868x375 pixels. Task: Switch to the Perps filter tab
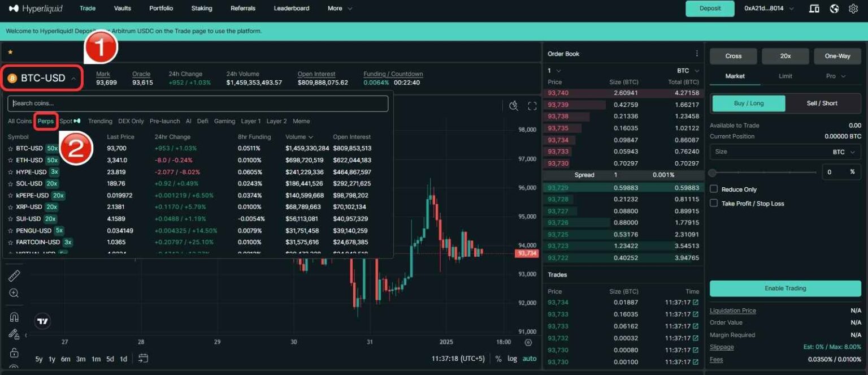coord(46,121)
